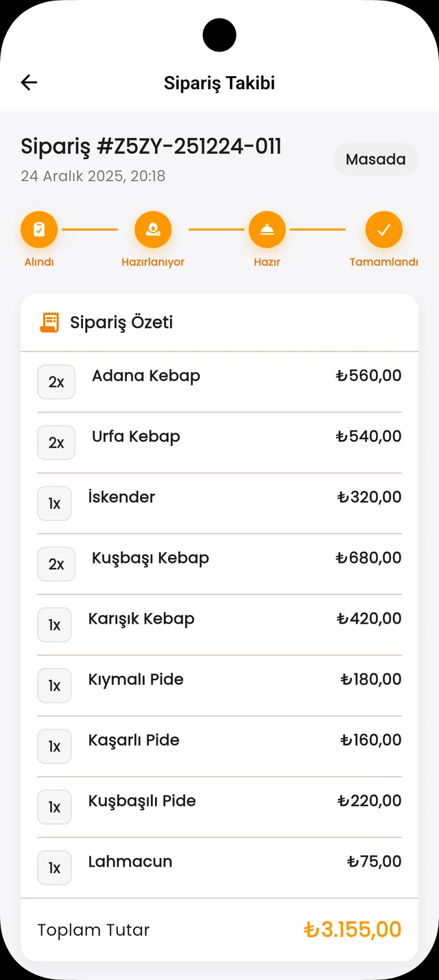The width and height of the screenshot is (439, 980).
Task: Select order #Z5ZY-251224-011 header
Action: 152,146
